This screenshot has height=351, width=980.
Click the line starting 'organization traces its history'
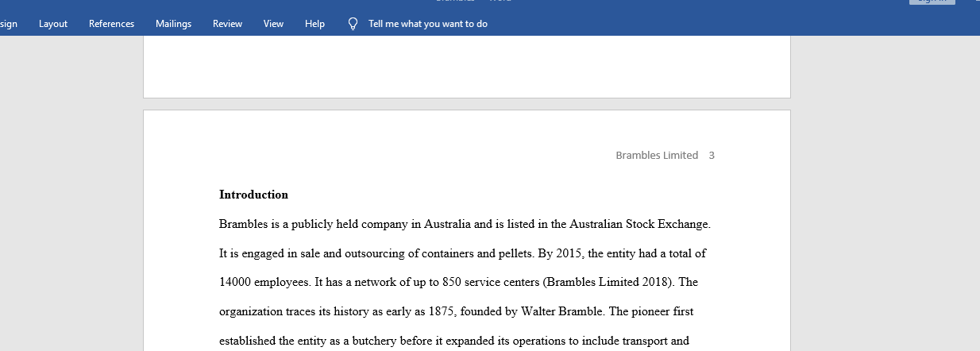click(x=456, y=311)
